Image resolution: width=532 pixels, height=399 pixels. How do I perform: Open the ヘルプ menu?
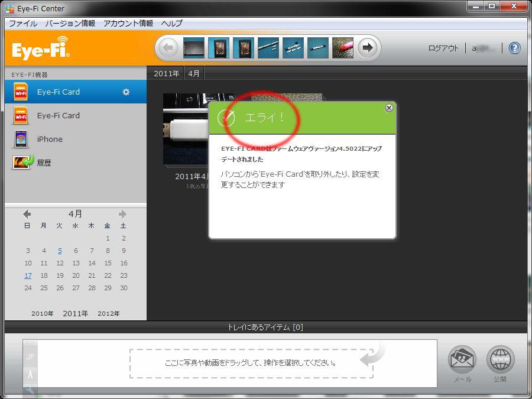coord(171,24)
